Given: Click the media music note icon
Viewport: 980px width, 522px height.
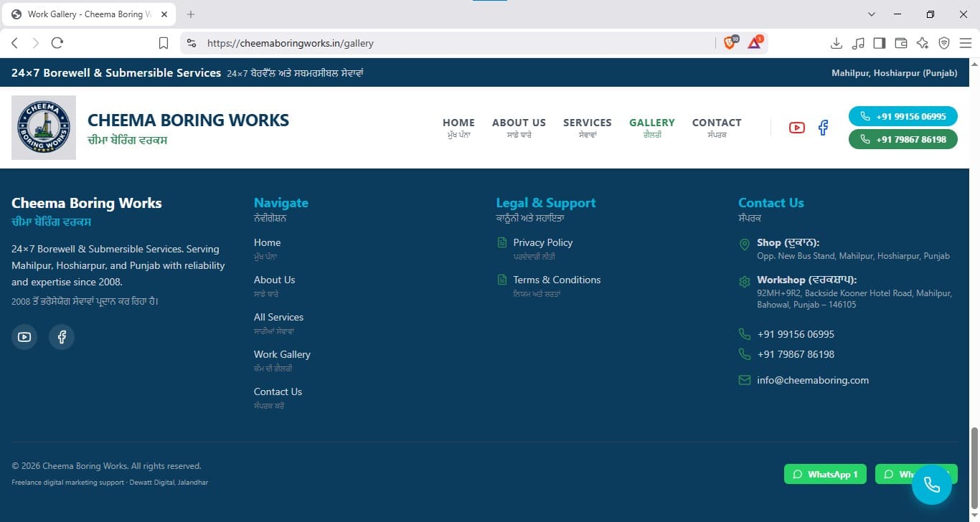Looking at the screenshot, I should [x=858, y=43].
